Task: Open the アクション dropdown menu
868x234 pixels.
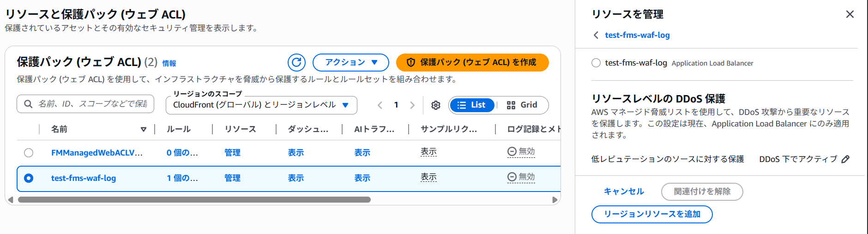Action: coord(350,62)
